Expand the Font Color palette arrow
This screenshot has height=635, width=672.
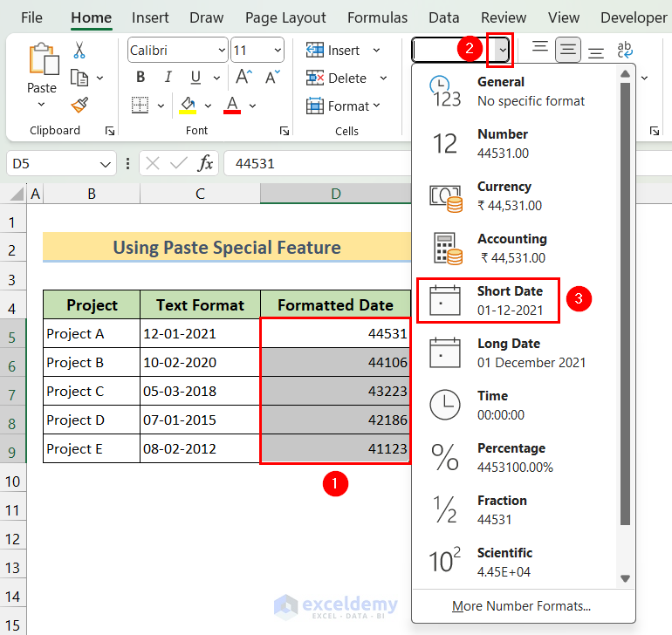pyautogui.click(x=252, y=106)
